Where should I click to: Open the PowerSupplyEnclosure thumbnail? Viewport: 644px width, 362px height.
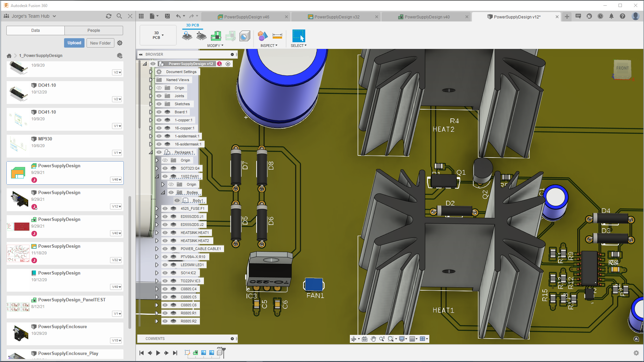(x=19, y=334)
